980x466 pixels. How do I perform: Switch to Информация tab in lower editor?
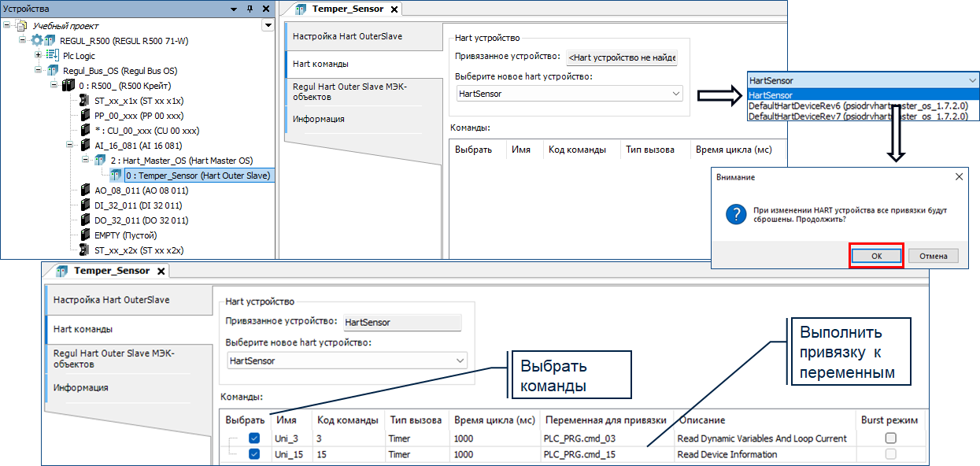(81, 387)
